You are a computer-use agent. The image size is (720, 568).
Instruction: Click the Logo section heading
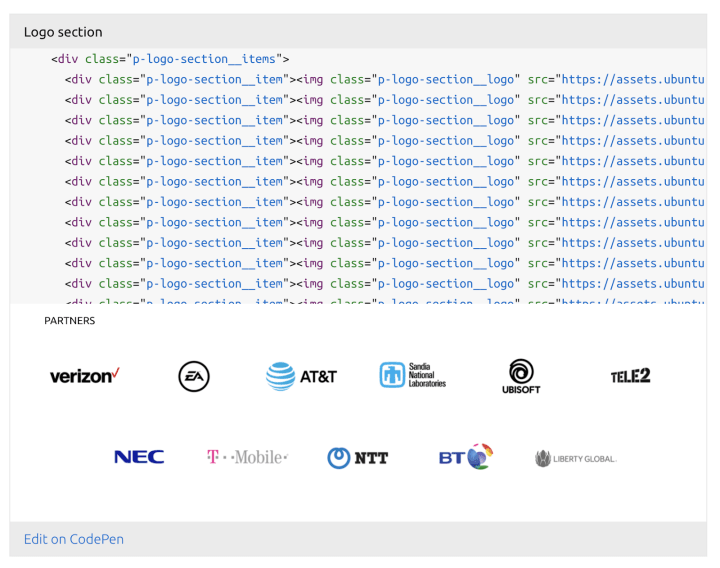pyautogui.click(x=63, y=32)
